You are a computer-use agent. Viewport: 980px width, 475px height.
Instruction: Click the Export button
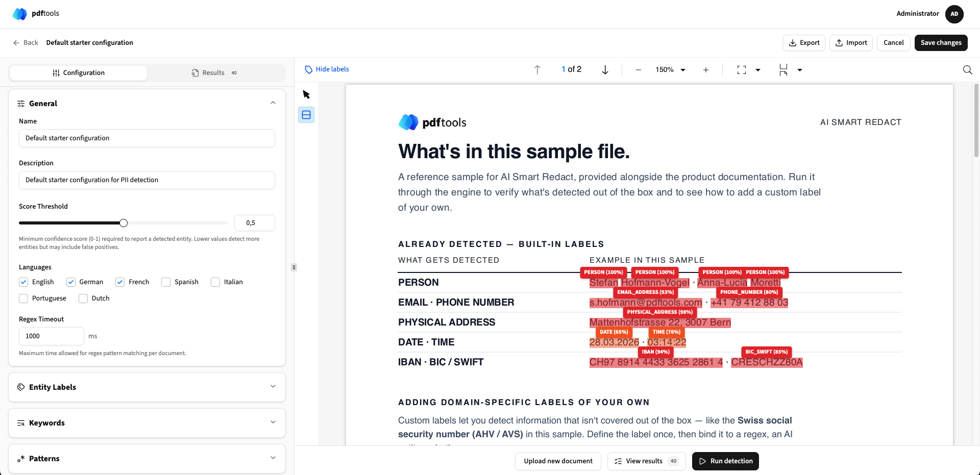click(804, 43)
